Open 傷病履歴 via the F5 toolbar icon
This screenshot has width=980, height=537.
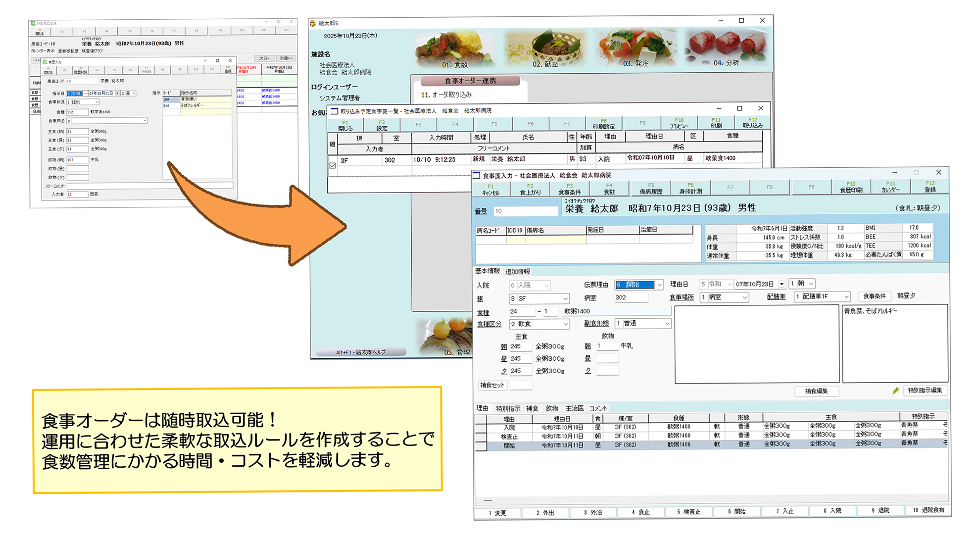point(652,188)
